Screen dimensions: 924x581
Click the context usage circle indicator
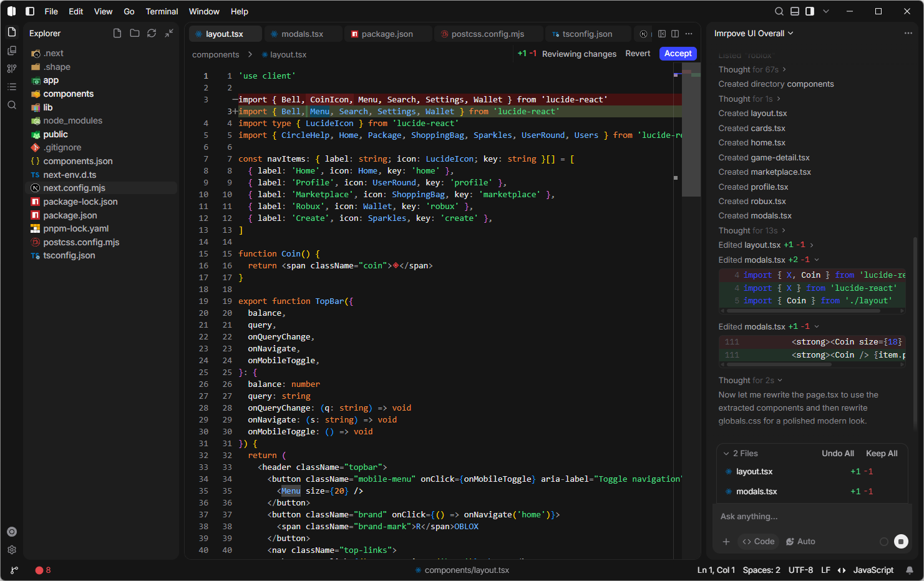coord(884,542)
